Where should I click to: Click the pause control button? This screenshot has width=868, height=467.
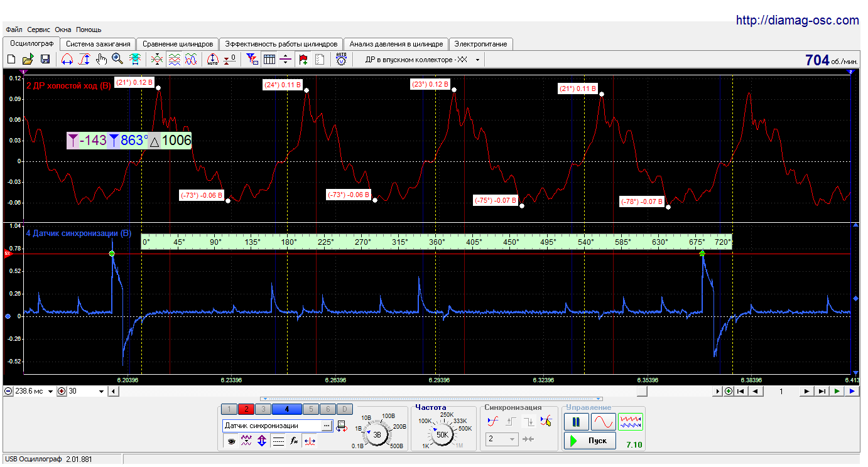coord(576,422)
